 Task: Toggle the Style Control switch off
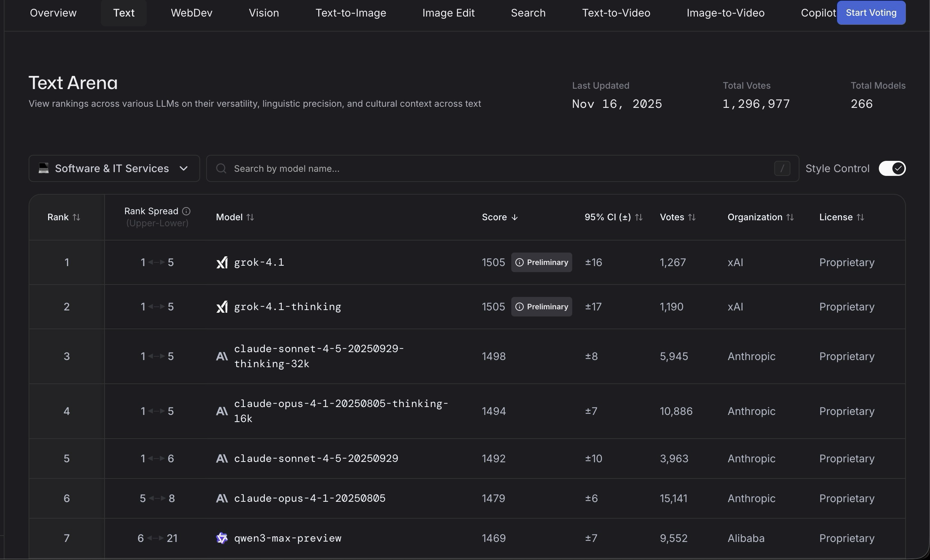[x=892, y=169]
